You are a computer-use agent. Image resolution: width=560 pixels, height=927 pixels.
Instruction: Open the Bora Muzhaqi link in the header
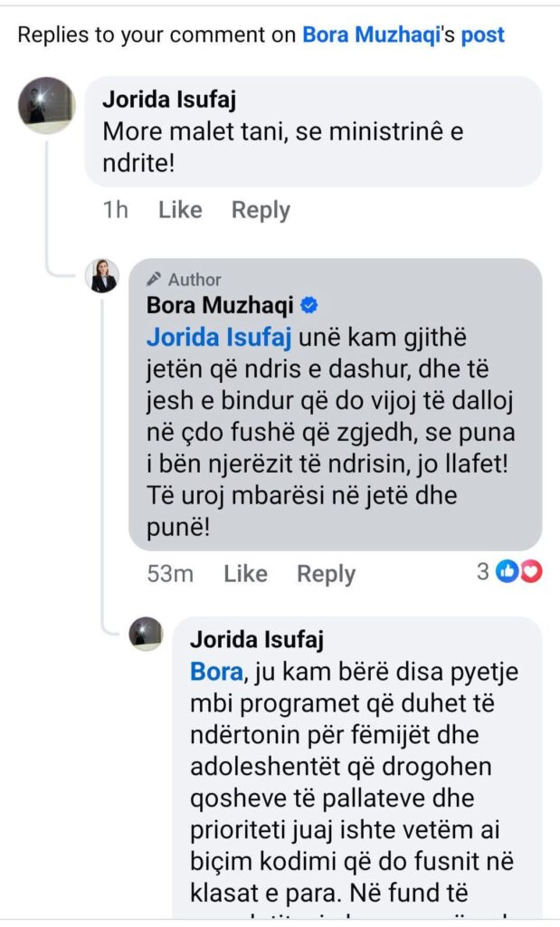coord(371,35)
